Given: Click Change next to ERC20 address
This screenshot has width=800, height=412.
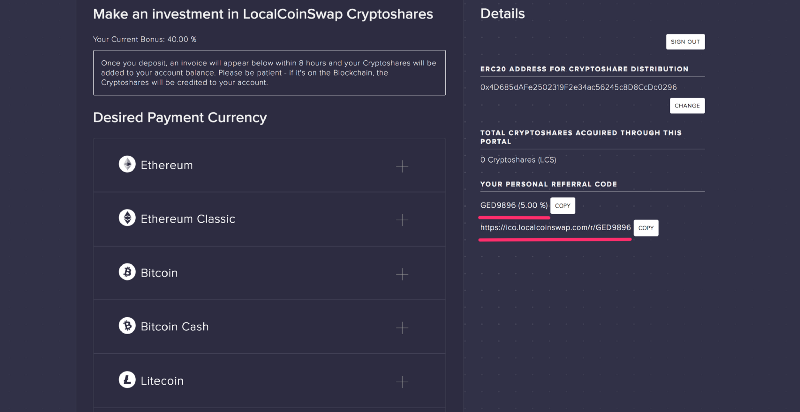Looking at the screenshot, I should pyautogui.click(x=687, y=105).
